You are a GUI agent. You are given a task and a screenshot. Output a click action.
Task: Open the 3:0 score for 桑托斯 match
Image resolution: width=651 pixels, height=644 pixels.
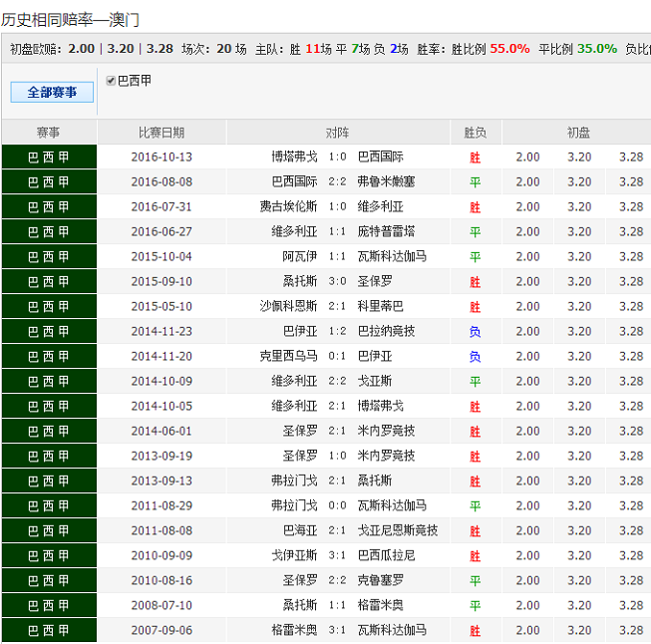pos(337,281)
